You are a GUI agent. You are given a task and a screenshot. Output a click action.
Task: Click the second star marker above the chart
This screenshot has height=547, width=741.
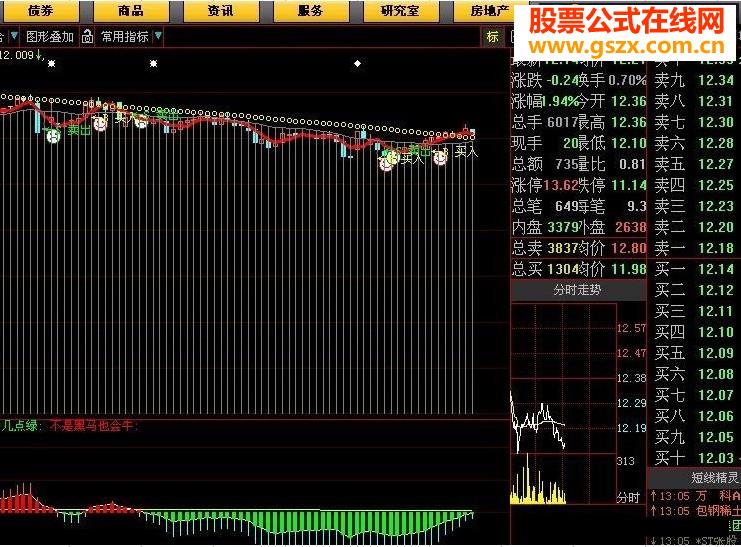tap(153, 63)
